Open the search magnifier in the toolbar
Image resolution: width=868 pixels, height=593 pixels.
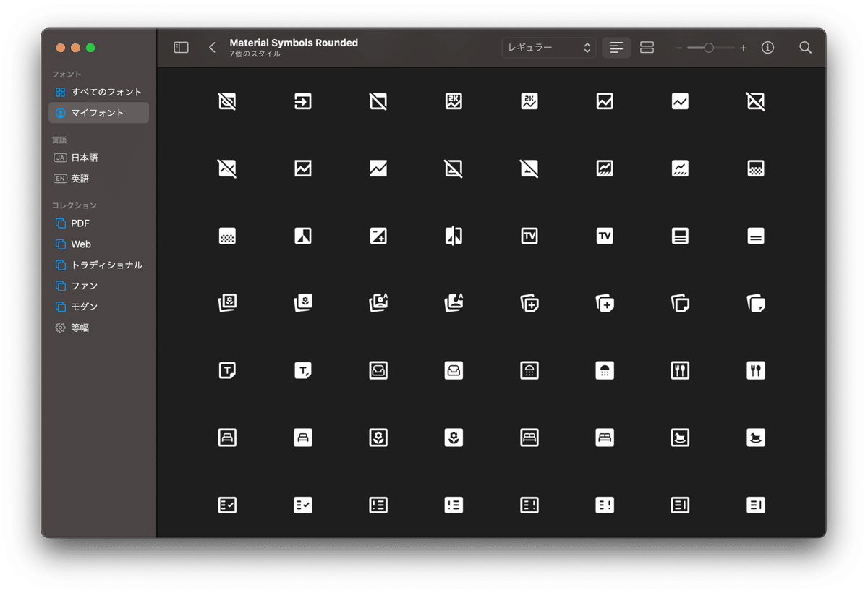pyautogui.click(x=805, y=48)
